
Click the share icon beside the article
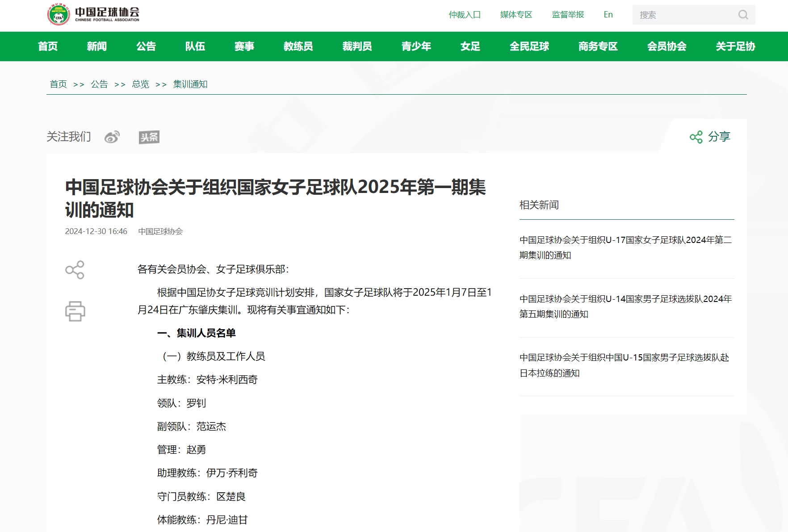coord(75,270)
